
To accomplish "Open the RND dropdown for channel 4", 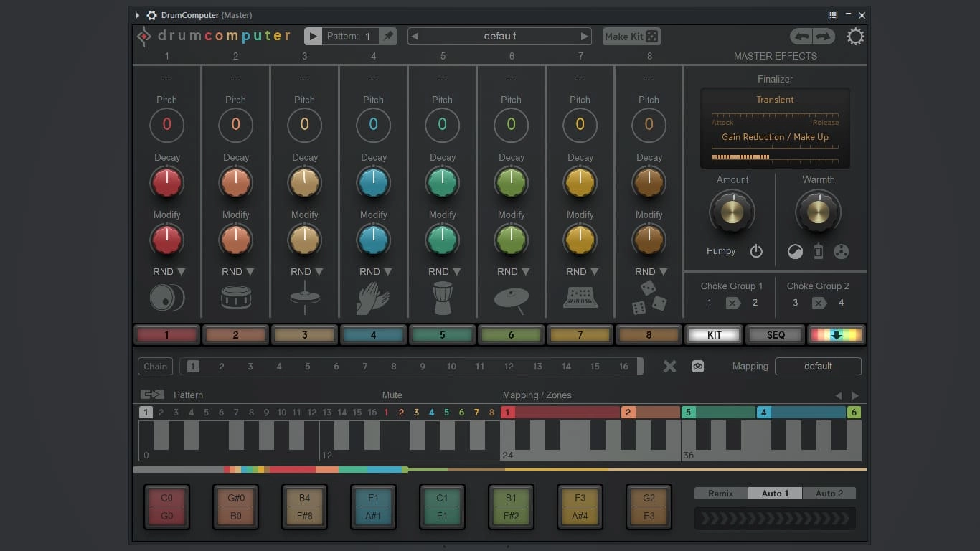I will [376, 272].
